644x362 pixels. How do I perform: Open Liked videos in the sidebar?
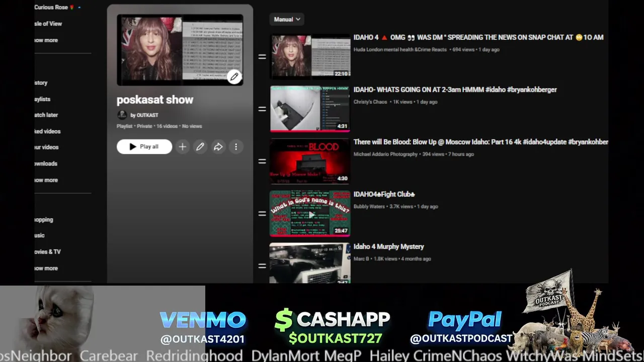click(48, 131)
